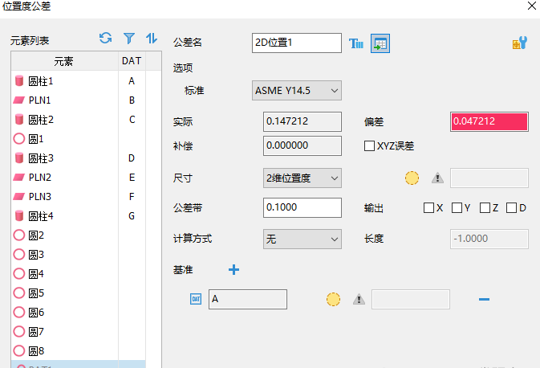Add a new datum with plus icon
The height and width of the screenshot is (368, 540).
tap(234, 270)
